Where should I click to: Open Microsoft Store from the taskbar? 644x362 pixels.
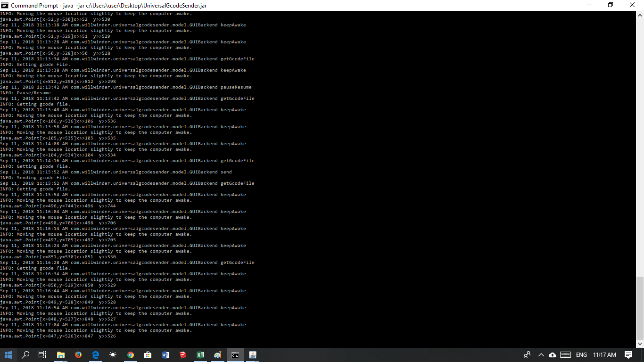[x=148, y=355]
